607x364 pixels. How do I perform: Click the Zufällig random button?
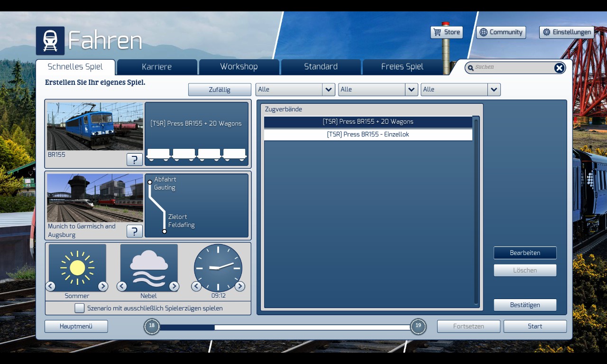pos(220,90)
